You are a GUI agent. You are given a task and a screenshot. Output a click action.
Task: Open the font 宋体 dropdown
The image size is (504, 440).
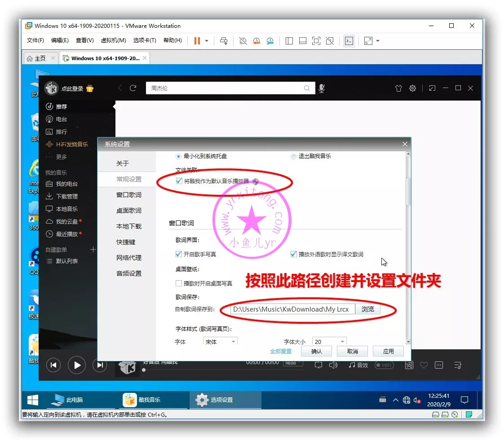(220, 342)
